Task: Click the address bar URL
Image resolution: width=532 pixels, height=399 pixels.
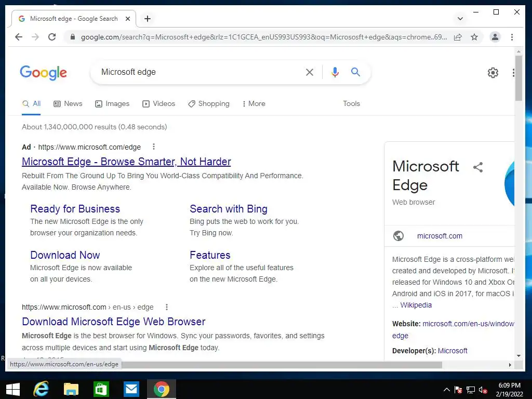Action: click(x=264, y=37)
